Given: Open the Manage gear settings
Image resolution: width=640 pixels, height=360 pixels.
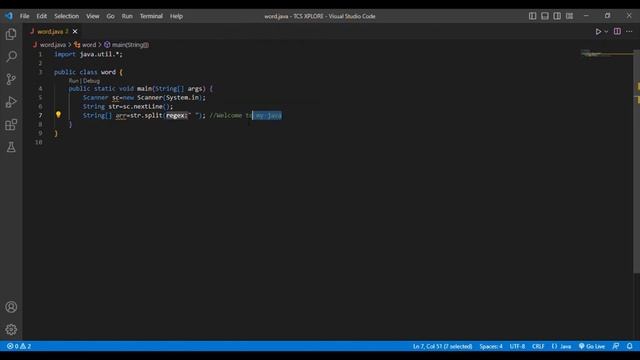Looking at the screenshot, I should click(11, 329).
